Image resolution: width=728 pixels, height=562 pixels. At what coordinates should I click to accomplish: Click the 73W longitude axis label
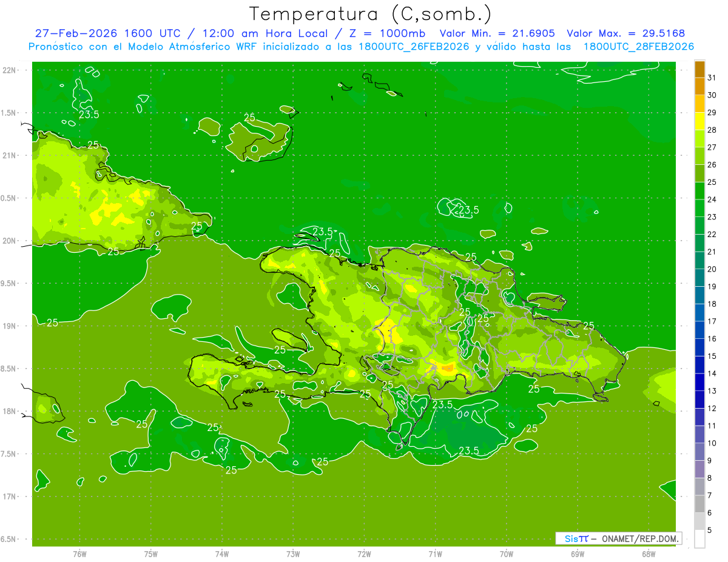(293, 554)
